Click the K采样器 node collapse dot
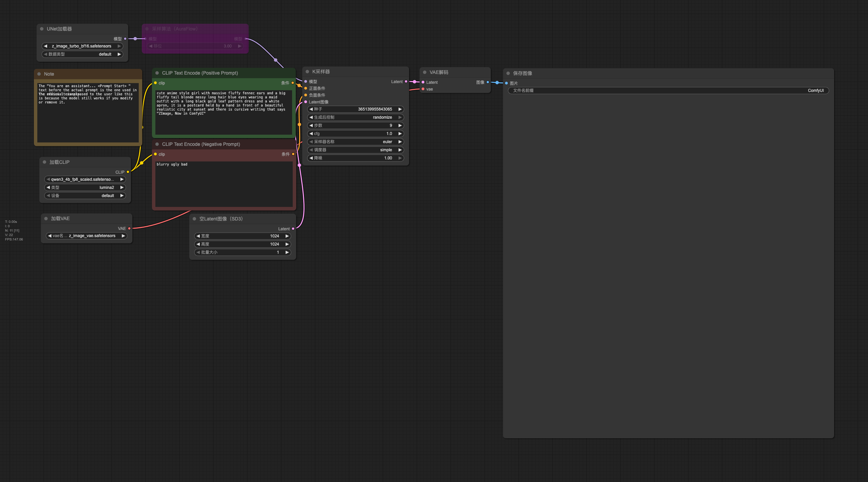868x482 pixels. coord(307,72)
